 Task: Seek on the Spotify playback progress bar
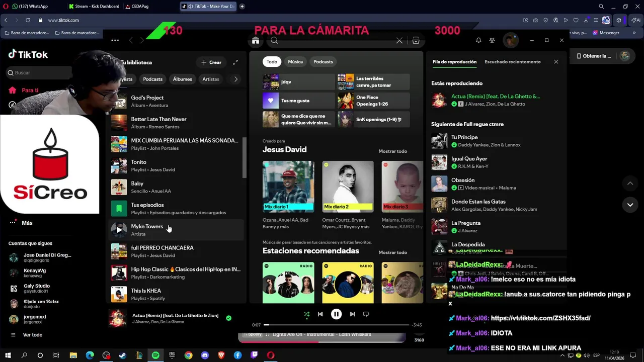337,325
